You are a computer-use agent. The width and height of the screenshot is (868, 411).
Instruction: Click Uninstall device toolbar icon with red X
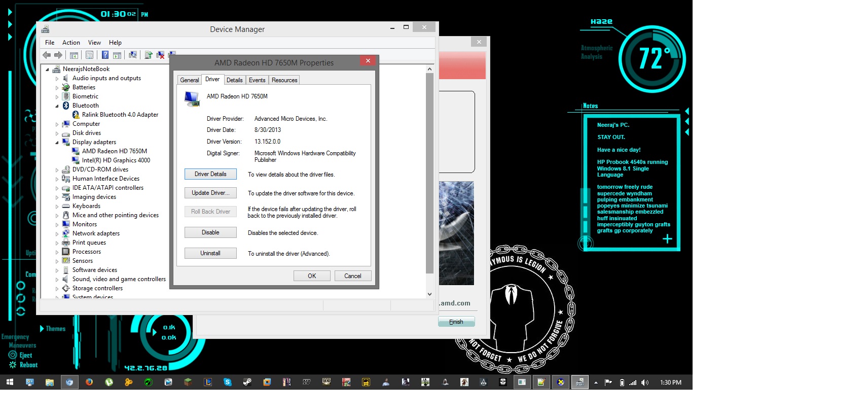pos(160,55)
